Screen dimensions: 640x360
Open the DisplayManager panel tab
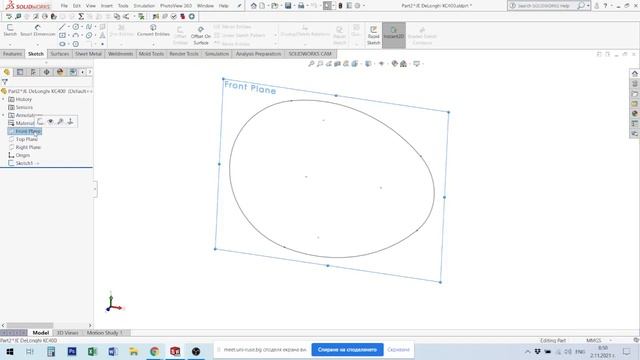click(60, 72)
